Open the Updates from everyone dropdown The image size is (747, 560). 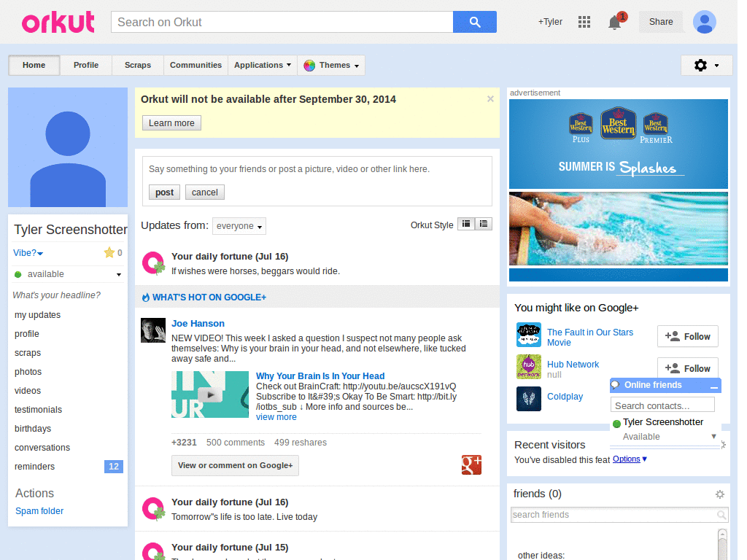tap(239, 226)
